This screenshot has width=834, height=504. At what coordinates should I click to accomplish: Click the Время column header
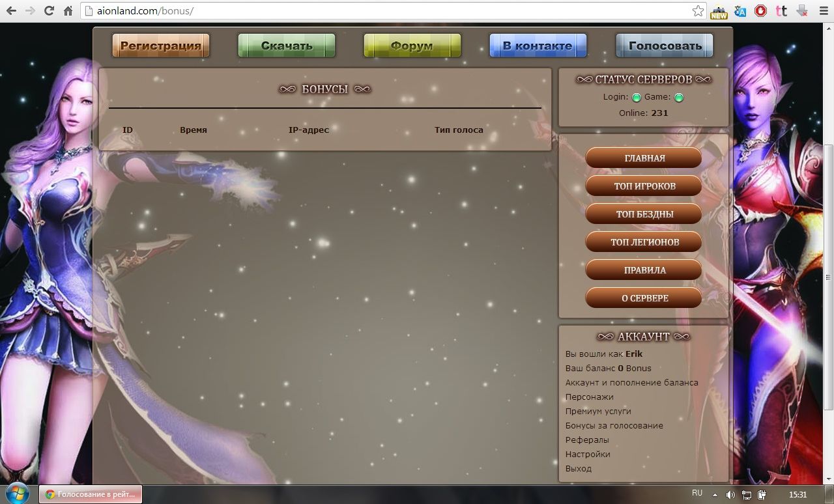tap(194, 130)
